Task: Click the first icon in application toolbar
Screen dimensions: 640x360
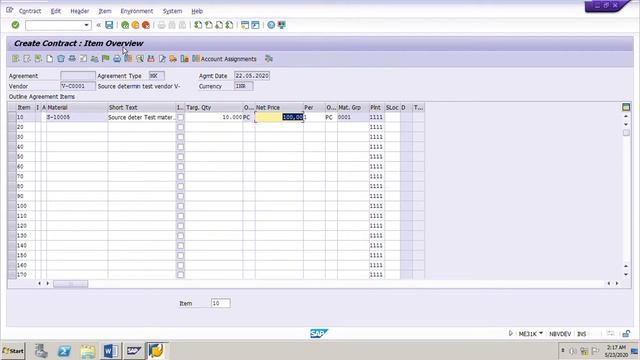Action: (16, 59)
